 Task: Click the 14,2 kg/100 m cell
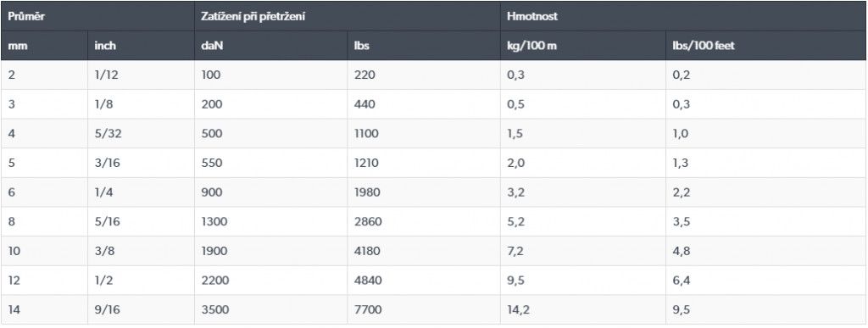(583, 309)
